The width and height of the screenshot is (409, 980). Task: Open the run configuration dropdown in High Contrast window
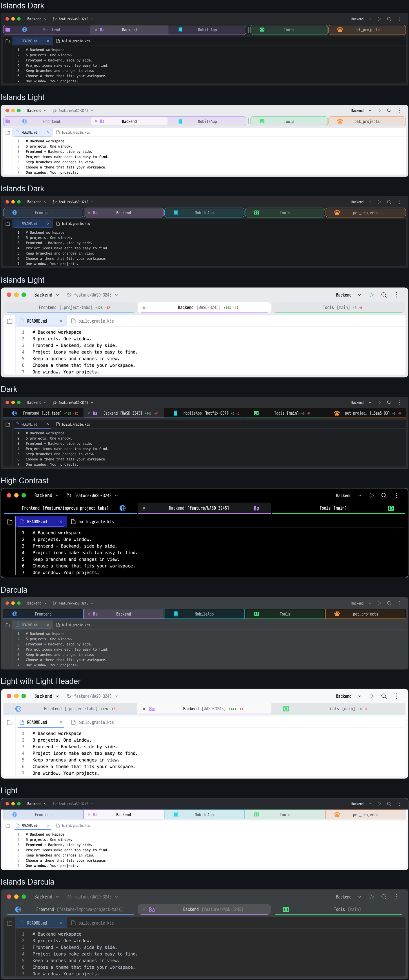click(348, 495)
